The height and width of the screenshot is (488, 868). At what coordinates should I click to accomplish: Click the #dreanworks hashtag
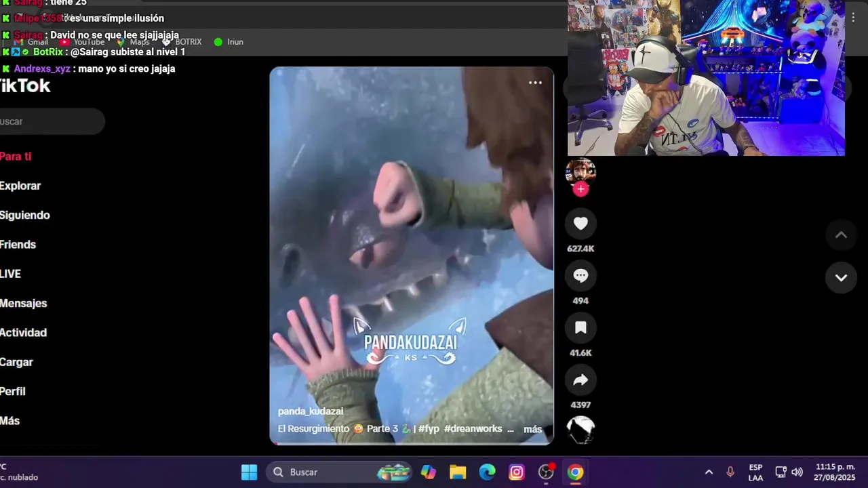click(x=473, y=429)
